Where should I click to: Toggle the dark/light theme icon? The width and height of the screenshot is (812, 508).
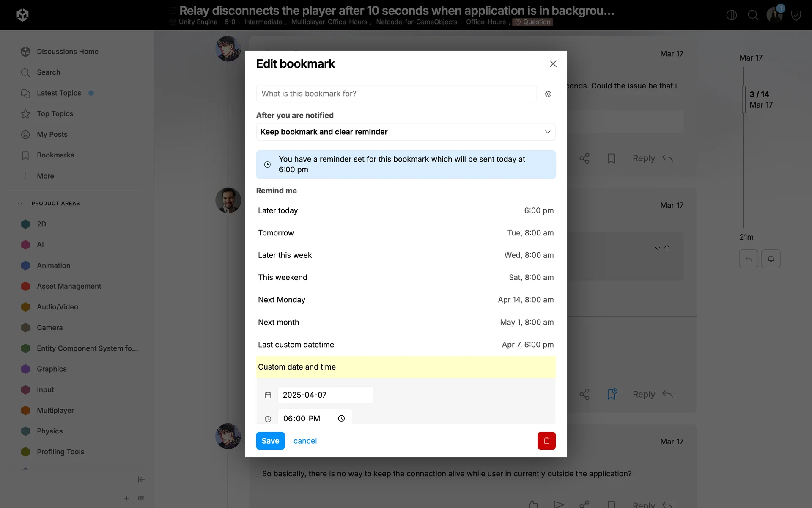[x=731, y=15]
